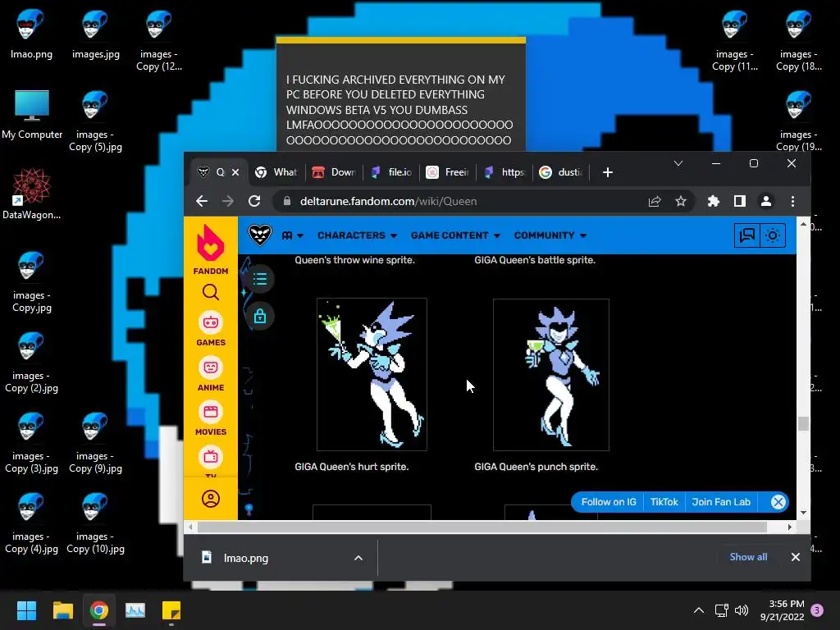Reload the page with refresh icon
This screenshot has width=840, height=630.
pyautogui.click(x=254, y=202)
